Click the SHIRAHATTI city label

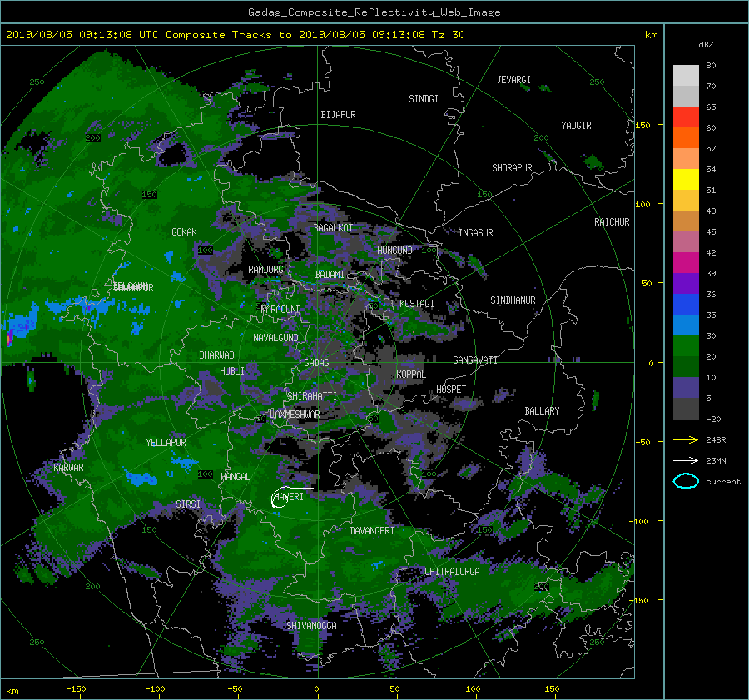[x=312, y=396]
